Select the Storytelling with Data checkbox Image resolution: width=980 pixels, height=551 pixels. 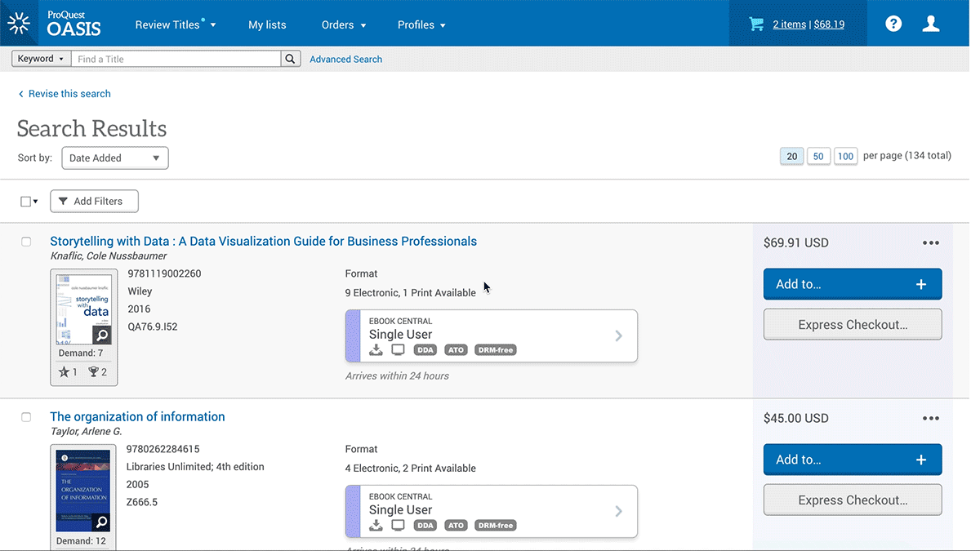(26, 242)
